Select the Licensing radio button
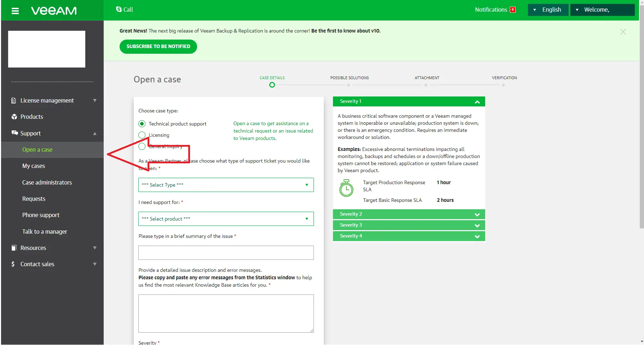Screen dimensions: 644x345 click(x=142, y=135)
